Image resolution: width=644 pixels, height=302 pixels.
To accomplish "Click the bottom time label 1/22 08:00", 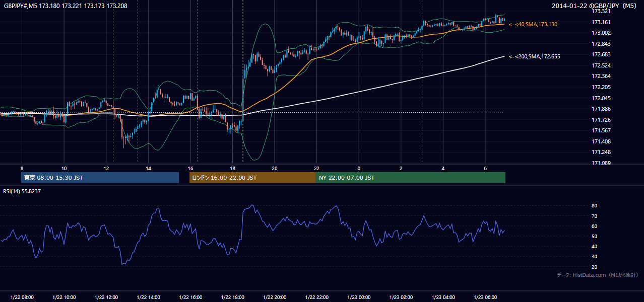I will tap(22, 297).
